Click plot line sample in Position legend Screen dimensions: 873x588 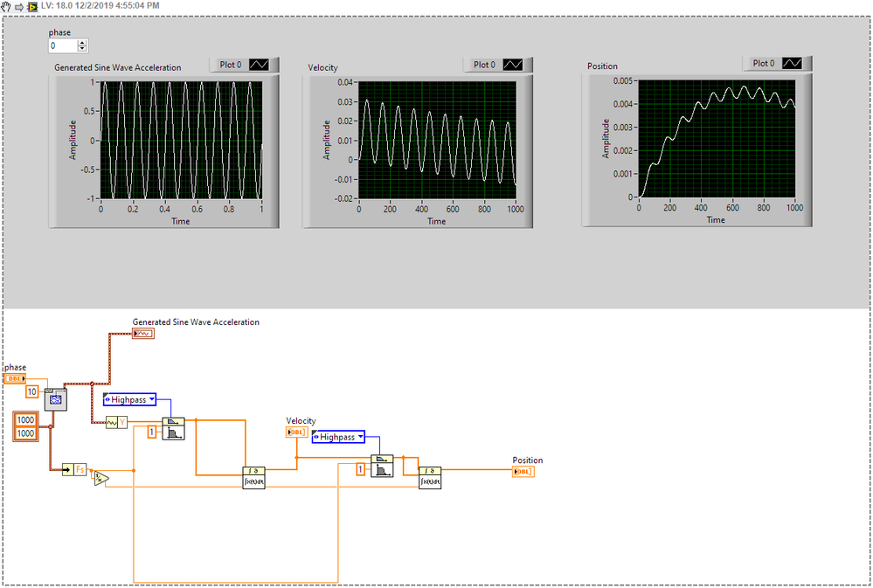pyautogui.click(x=792, y=64)
